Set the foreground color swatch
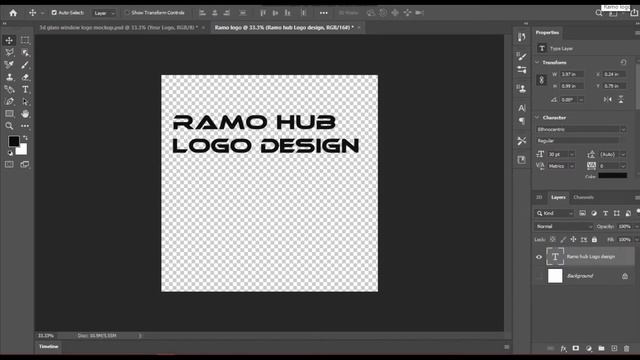The image size is (640, 360). click(x=13, y=141)
